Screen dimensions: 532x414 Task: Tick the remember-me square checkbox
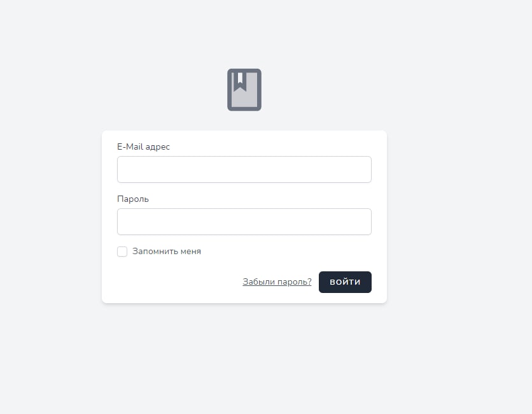(122, 252)
